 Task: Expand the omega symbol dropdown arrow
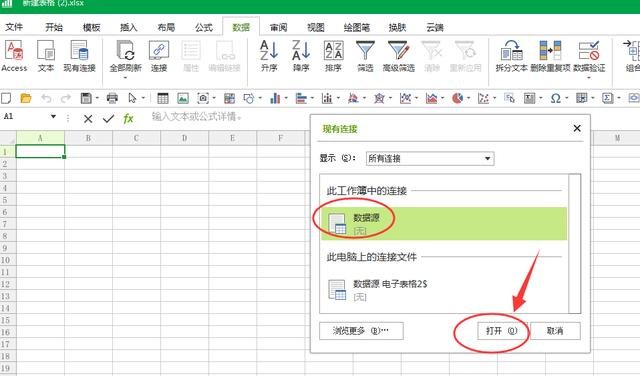click(x=567, y=98)
